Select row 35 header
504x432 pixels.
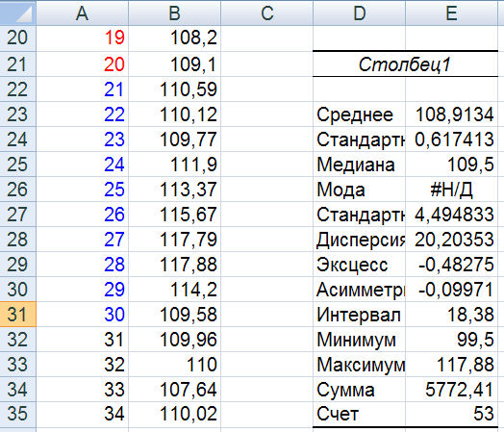tap(17, 414)
